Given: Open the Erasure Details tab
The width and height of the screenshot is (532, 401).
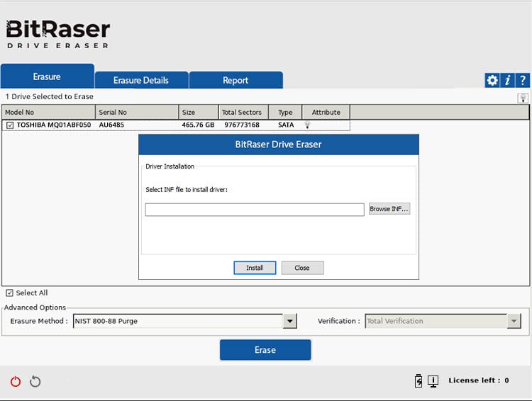Looking at the screenshot, I should 141,80.
